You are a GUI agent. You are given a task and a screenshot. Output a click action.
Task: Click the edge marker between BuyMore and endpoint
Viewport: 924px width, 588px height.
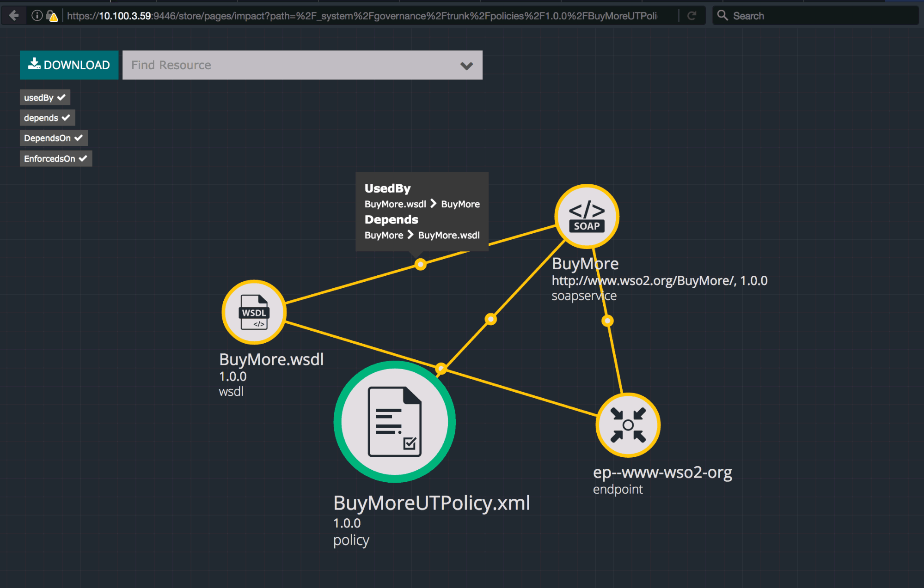[607, 320]
